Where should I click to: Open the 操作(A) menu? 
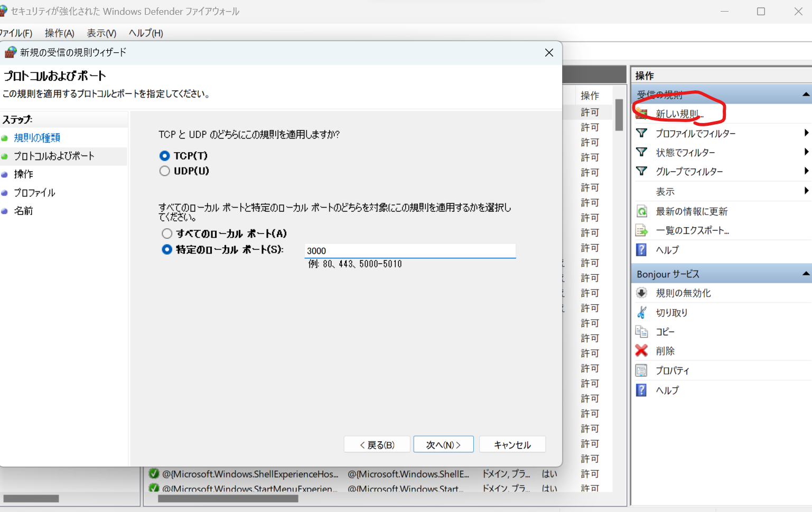click(x=59, y=33)
